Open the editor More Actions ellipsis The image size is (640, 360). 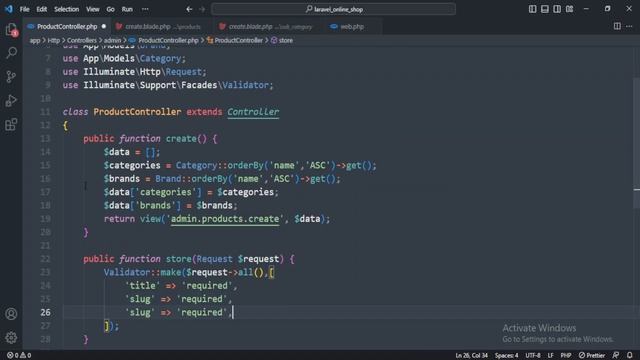pos(629,27)
